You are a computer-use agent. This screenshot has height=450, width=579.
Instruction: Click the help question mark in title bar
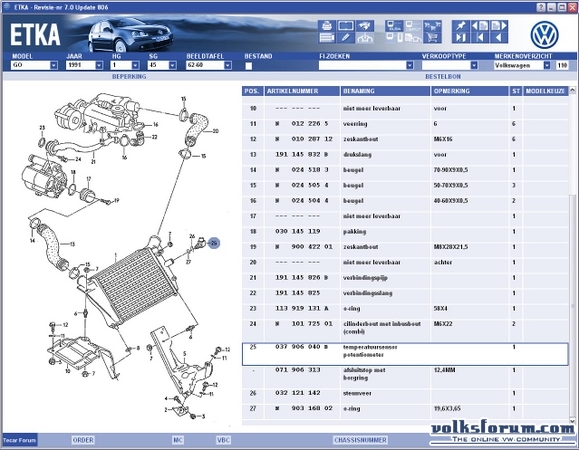(541, 7)
